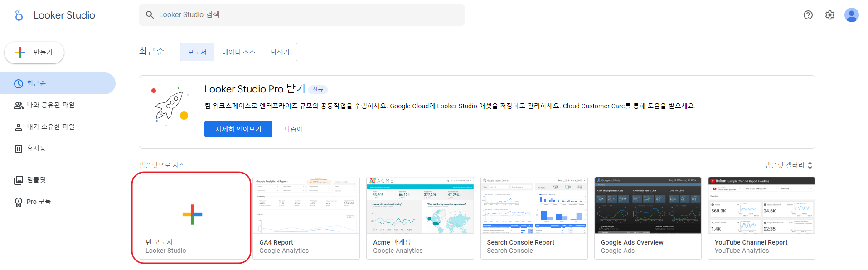Image resolution: width=868 pixels, height=270 pixels.
Task: Open 나와 공유된 파일 in sidebar
Action: click(58, 105)
